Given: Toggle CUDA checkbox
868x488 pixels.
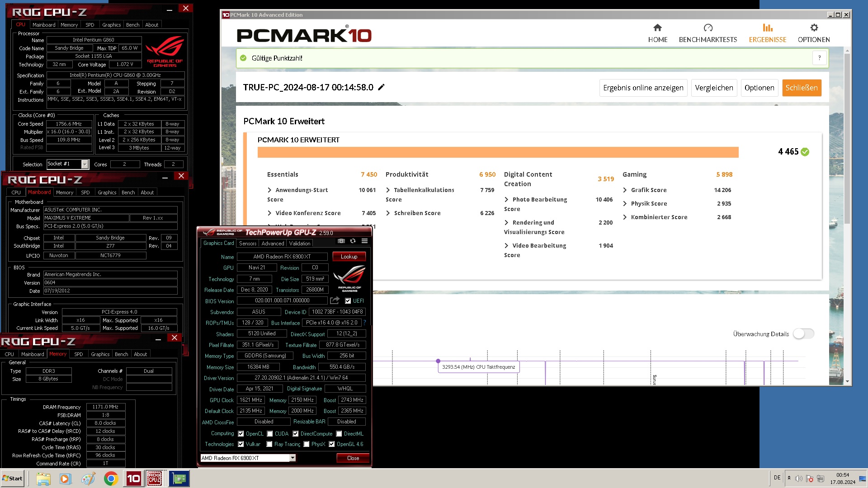Looking at the screenshot, I should point(270,434).
